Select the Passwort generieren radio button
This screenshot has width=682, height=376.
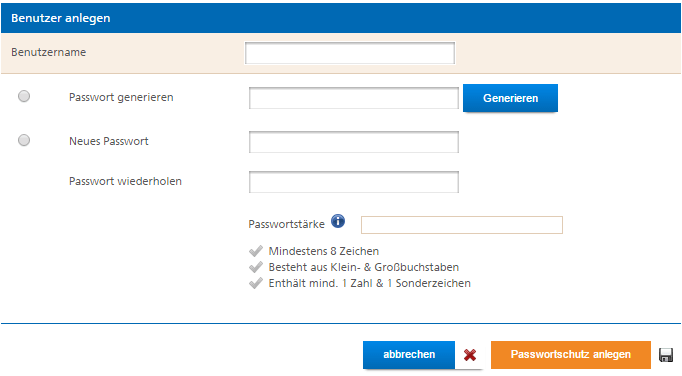pyautogui.click(x=24, y=96)
